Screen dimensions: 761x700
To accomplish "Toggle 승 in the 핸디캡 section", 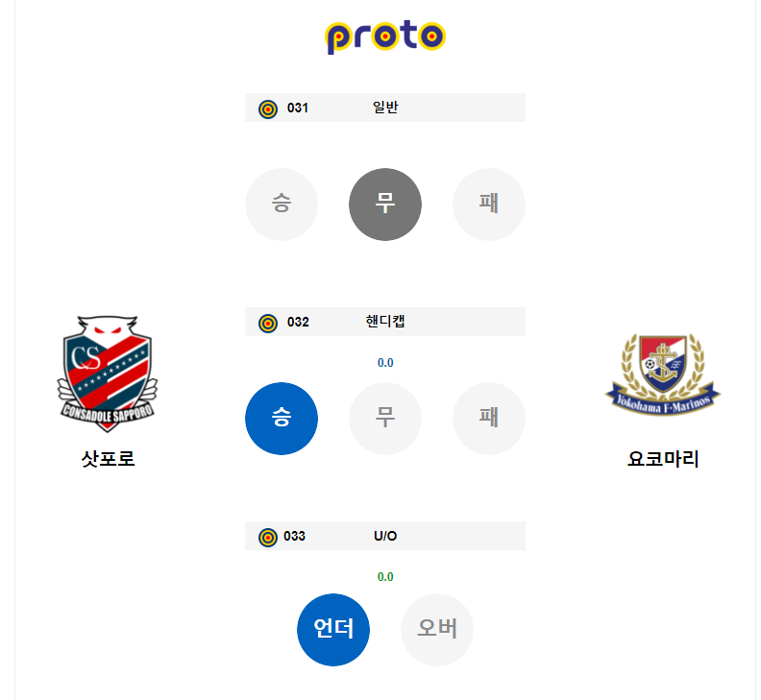I will [x=282, y=419].
